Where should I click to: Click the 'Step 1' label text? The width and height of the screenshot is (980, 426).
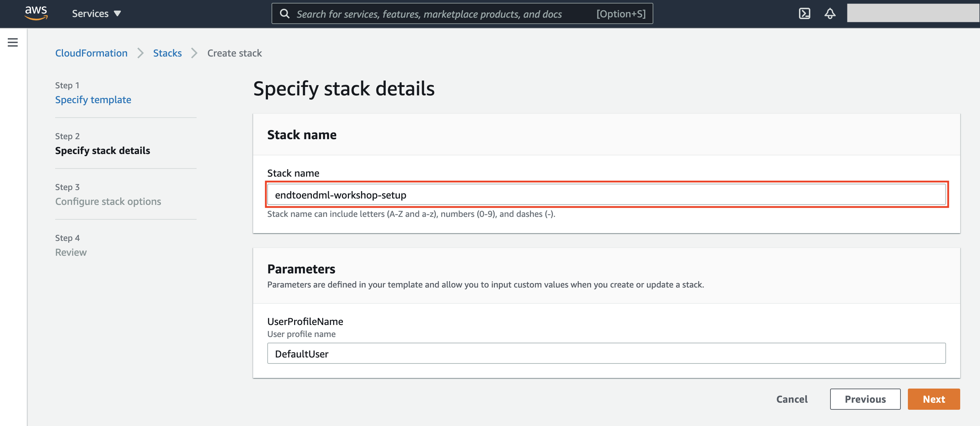67,85
